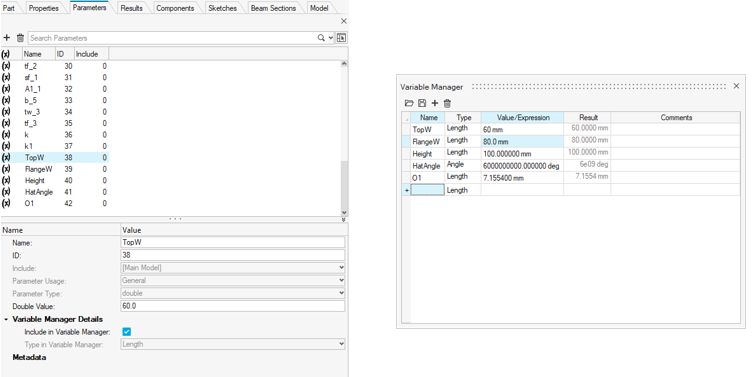Select the HatAngle parameter row
Viewport: 756px width, 377px height.
[54, 192]
